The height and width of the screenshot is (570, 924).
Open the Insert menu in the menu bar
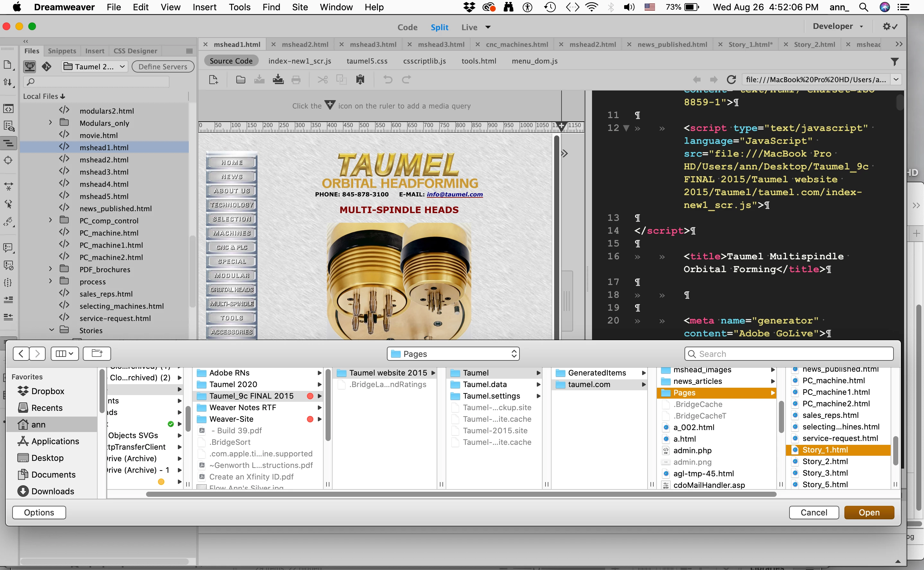205,7
